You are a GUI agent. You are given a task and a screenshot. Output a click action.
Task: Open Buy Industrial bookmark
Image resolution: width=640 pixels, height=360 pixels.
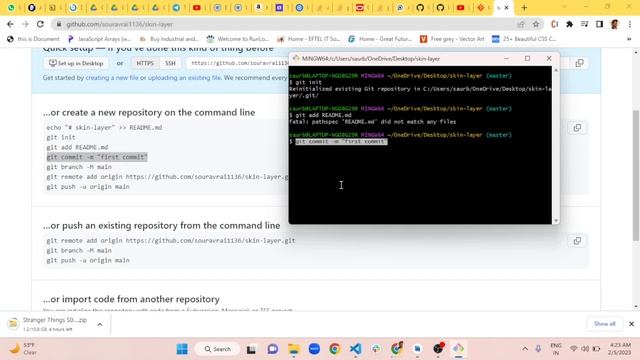tap(169, 39)
